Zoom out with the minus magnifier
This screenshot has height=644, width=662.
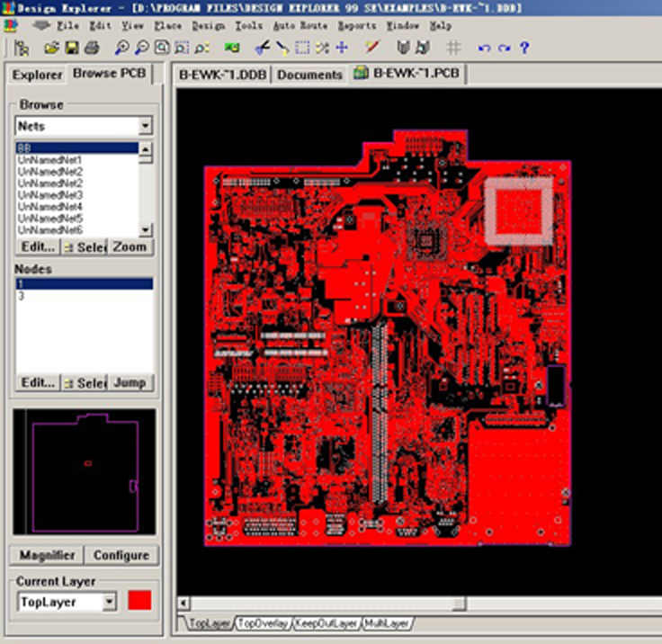click(x=141, y=48)
